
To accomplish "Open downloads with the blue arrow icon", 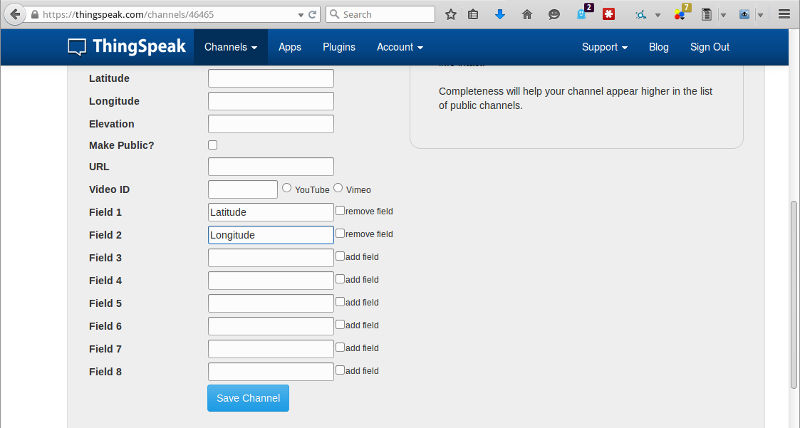I will (500, 14).
